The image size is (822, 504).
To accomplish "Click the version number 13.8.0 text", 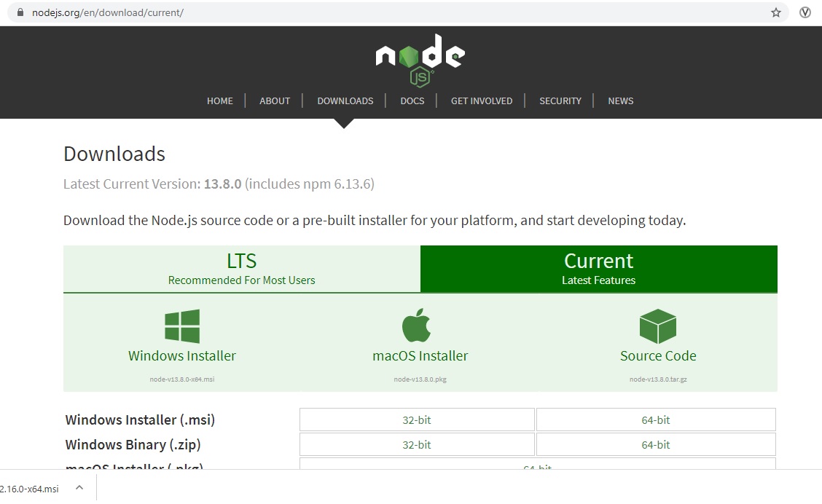I will pyautogui.click(x=222, y=184).
